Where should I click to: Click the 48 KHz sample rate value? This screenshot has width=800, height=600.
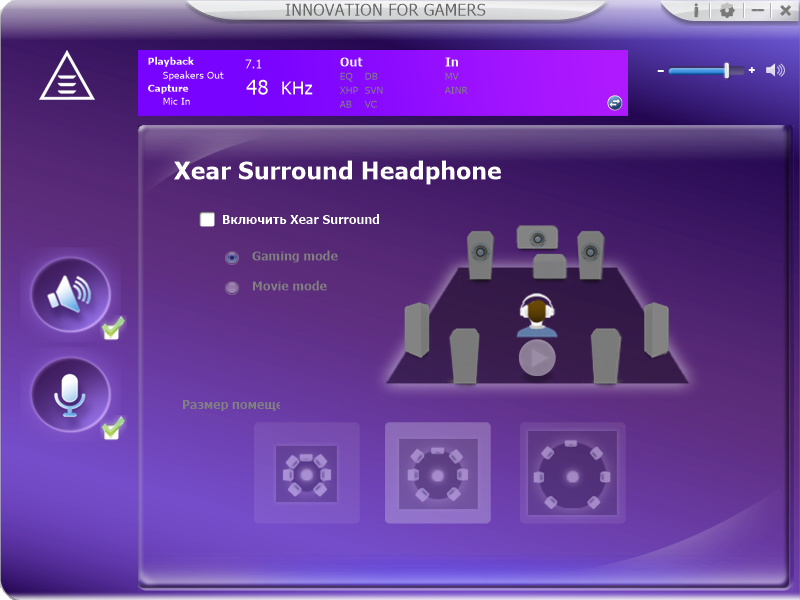tap(279, 88)
